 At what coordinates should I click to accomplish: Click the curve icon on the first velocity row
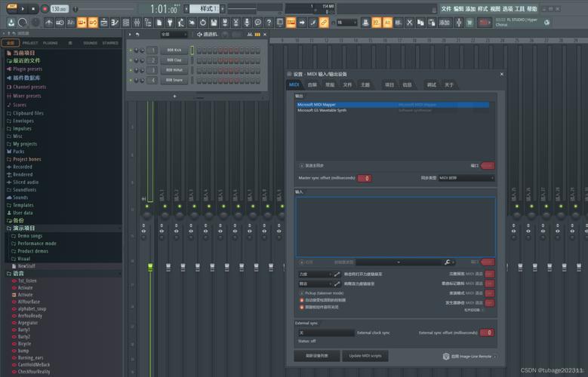click(x=337, y=274)
